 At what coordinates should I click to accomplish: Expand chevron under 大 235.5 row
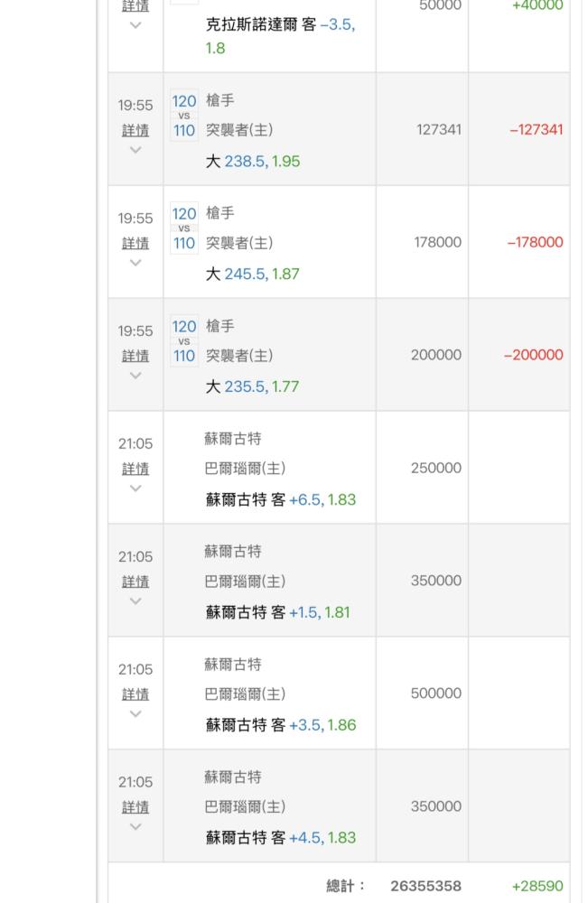135,376
